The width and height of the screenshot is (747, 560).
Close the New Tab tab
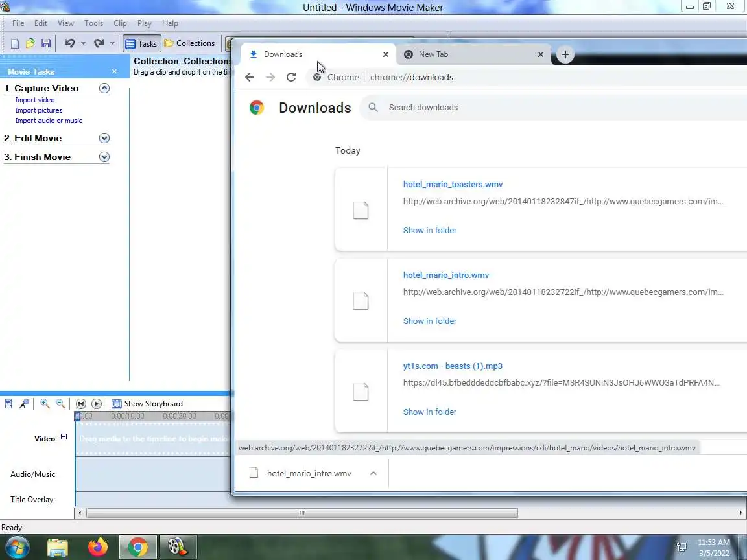(541, 54)
